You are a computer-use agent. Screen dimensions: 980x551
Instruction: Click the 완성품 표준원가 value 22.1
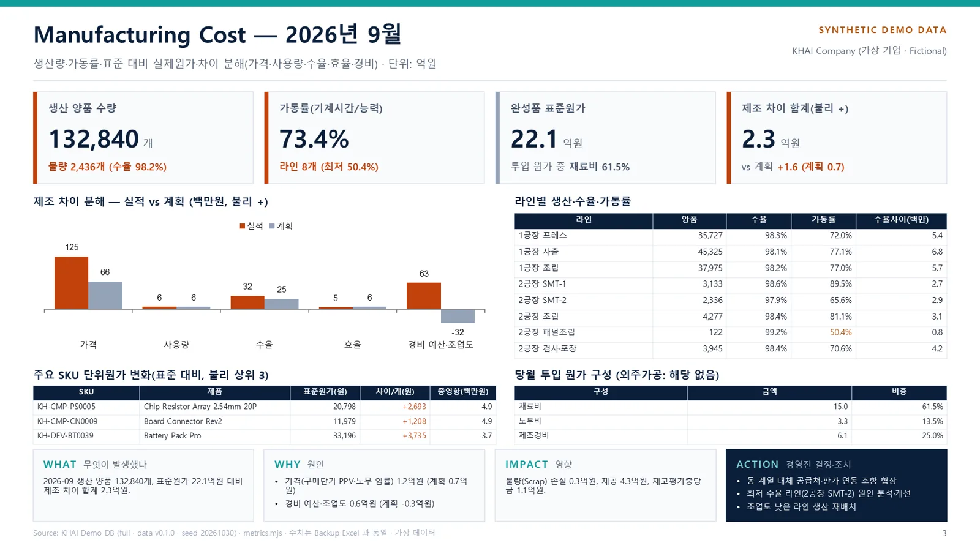pos(533,139)
